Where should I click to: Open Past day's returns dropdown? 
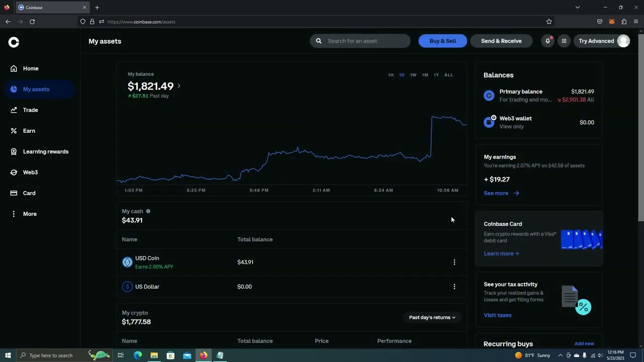[432, 317]
